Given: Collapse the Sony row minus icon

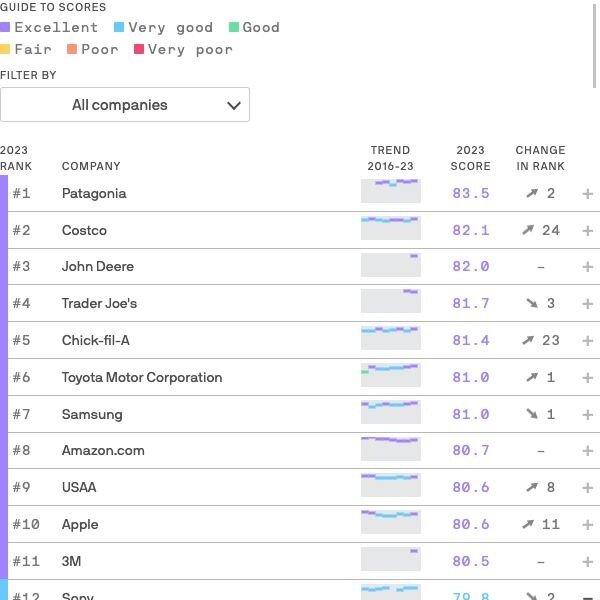Looking at the screenshot, I should coord(587,597).
